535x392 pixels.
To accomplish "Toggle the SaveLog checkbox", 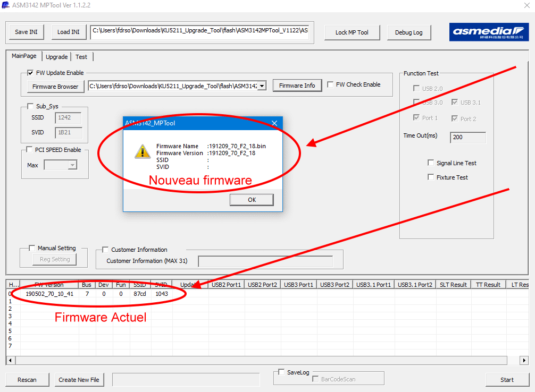I will (281, 372).
